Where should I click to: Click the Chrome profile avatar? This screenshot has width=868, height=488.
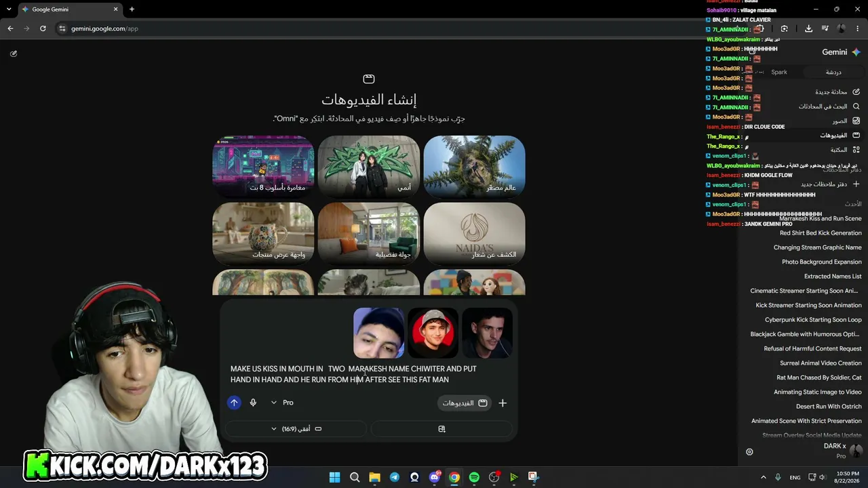[842, 28]
